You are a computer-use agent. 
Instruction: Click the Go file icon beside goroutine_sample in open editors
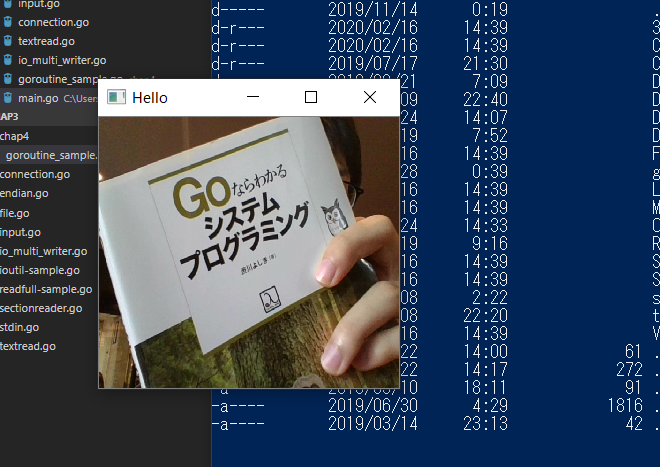click(x=8, y=79)
